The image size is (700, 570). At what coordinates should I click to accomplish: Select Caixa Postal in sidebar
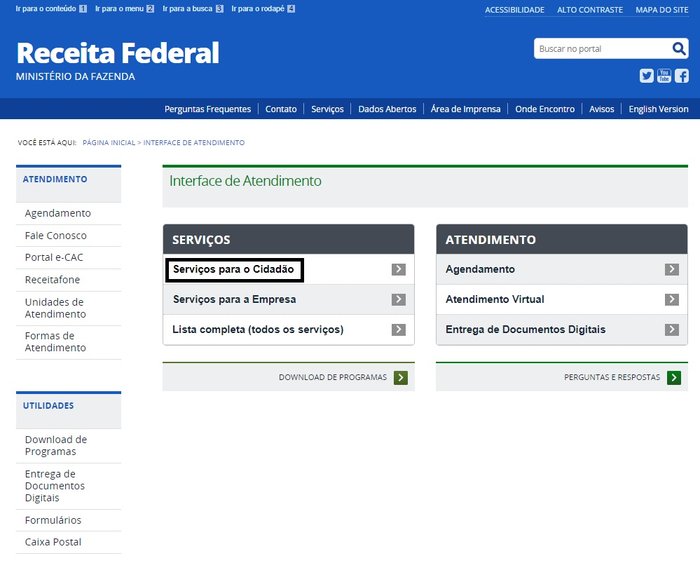(53, 542)
